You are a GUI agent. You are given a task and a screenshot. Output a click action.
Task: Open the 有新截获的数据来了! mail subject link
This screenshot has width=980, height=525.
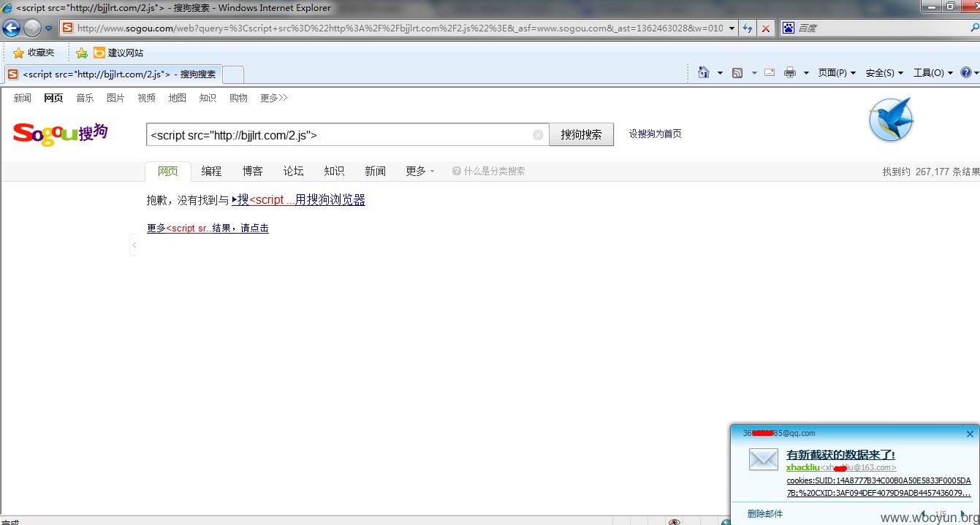(840, 455)
